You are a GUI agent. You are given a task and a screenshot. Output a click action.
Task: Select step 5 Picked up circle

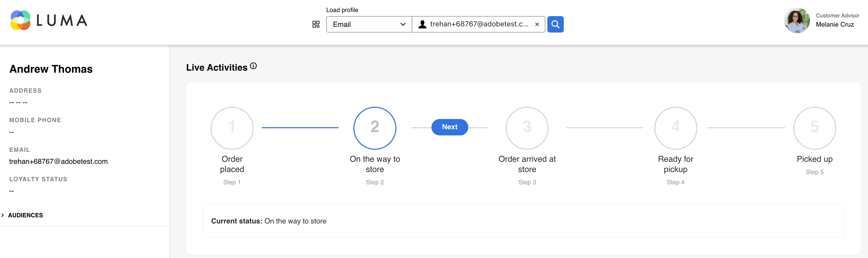(x=815, y=128)
